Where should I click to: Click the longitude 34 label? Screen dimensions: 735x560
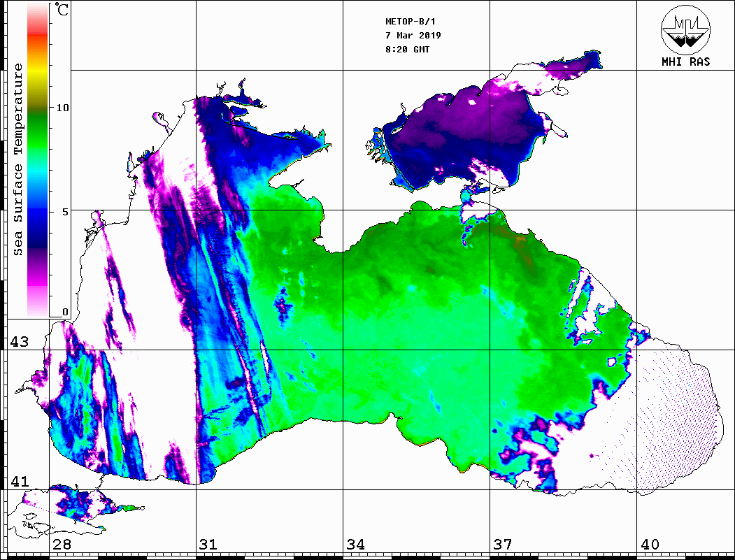(355, 545)
